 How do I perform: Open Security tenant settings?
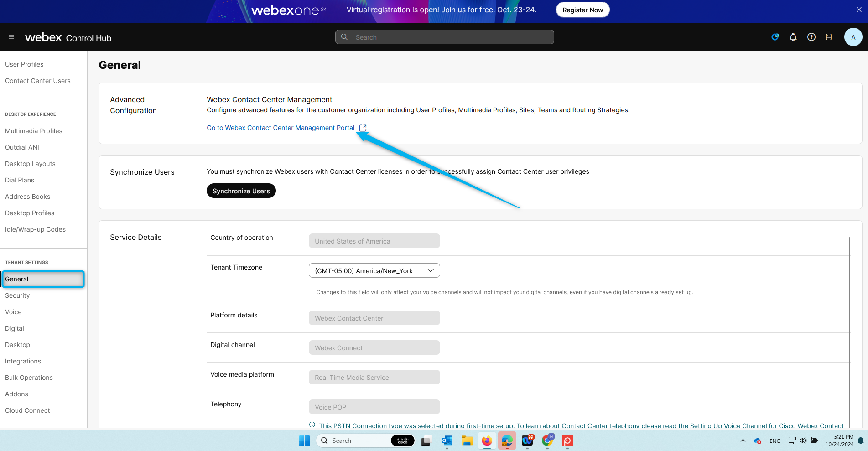[x=17, y=295]
